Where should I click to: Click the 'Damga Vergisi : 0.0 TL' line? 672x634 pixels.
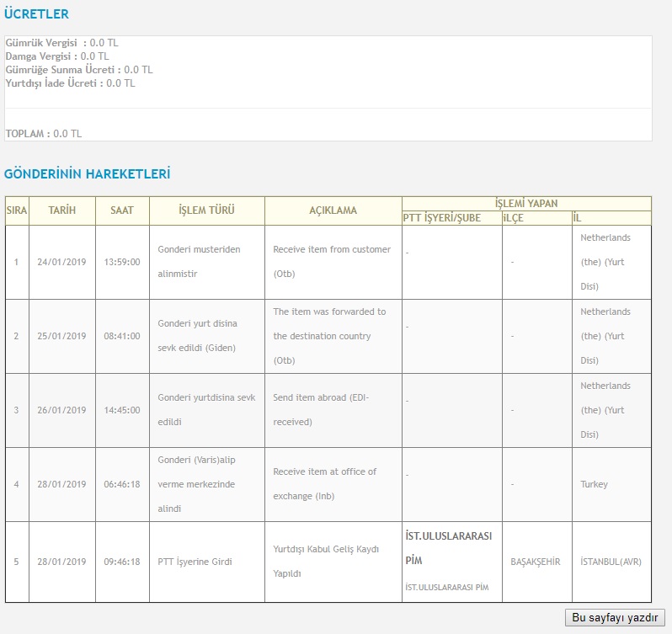coord(57,56)
